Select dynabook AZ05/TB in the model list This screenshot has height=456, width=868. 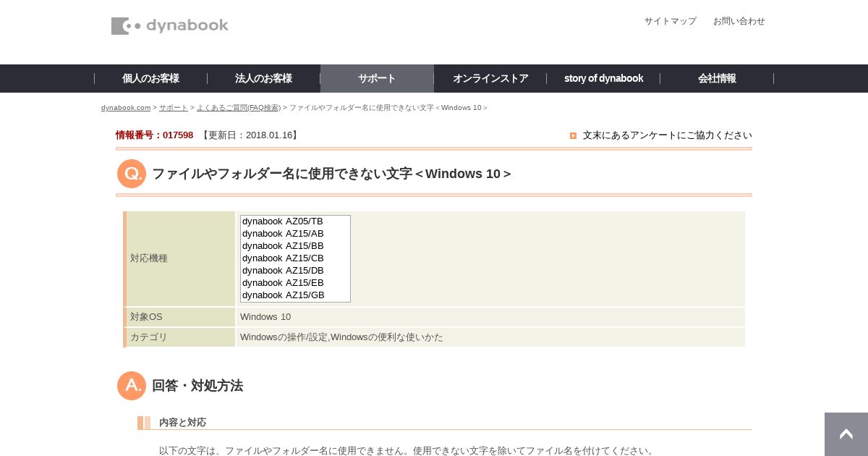click(x=295, y=221)
